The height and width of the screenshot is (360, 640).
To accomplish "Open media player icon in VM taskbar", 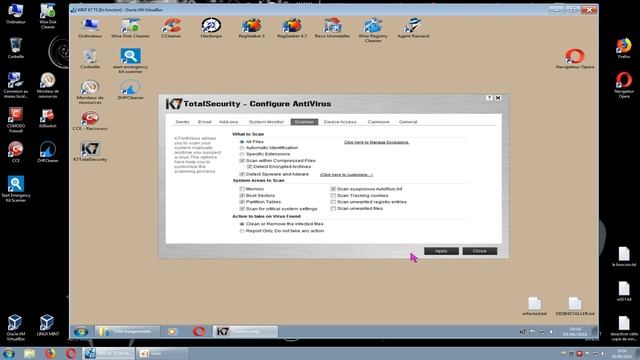I will [x=172, y=331].
